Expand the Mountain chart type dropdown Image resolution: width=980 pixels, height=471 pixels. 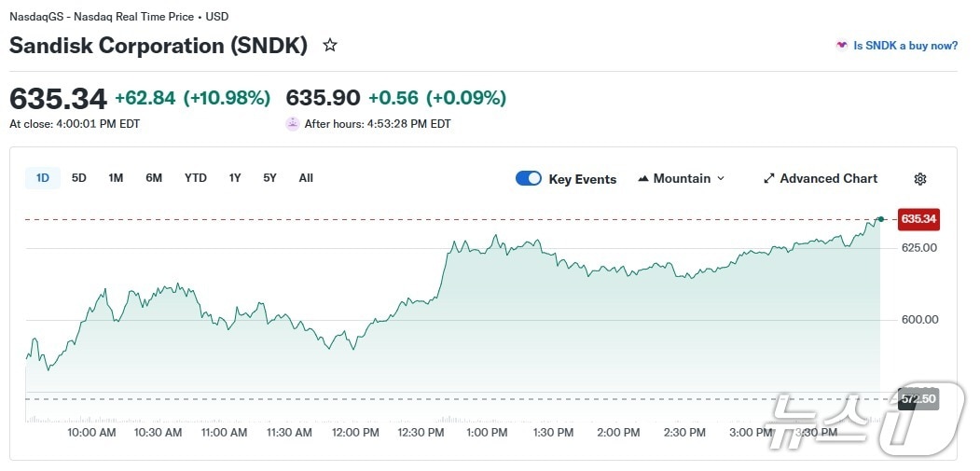tap(720, 179)
